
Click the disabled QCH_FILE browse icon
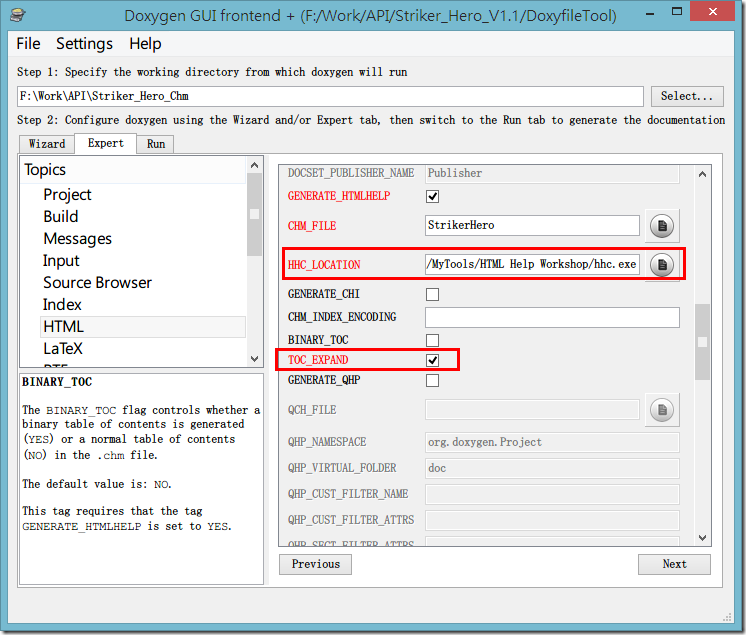[x=662, y=410]
